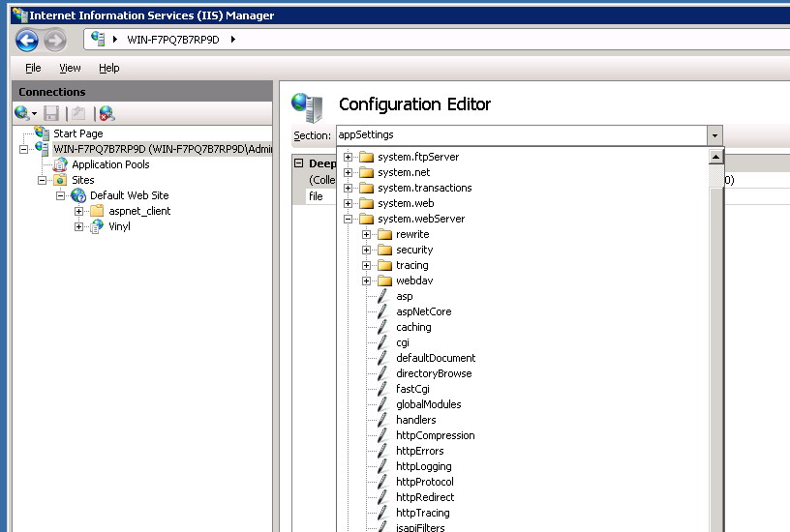The width and height of the screenshot is (790, 532).
Task: Collapse the server node in Connections tree
Action: click(23, 149)
